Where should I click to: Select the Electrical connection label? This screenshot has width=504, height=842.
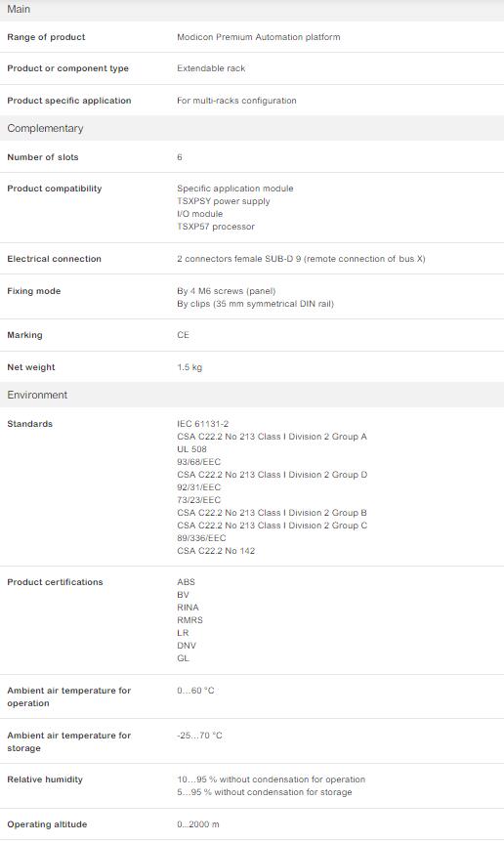click(x=55, y=259)
